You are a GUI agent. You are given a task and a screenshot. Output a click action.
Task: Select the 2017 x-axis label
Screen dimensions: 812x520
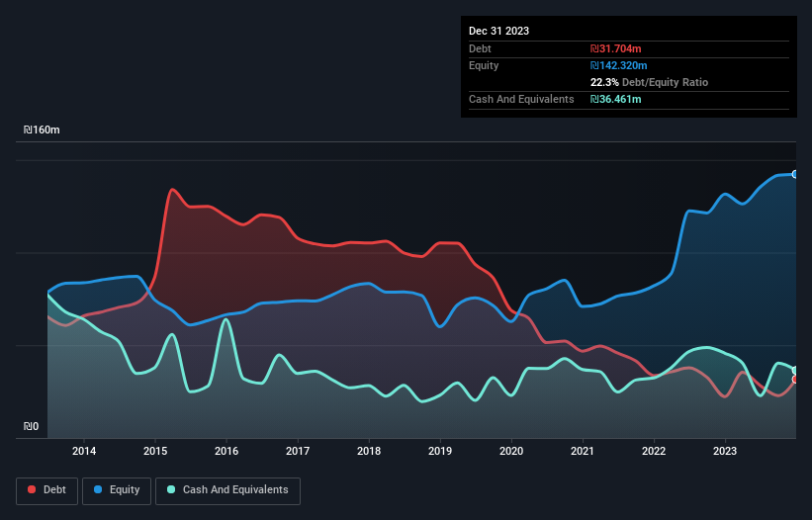click(298, 451)
